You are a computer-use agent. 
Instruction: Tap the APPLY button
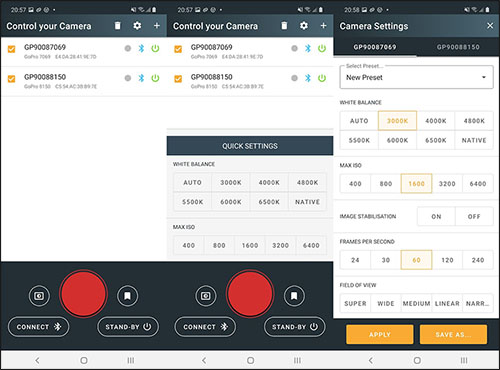(x=380, y=334)
